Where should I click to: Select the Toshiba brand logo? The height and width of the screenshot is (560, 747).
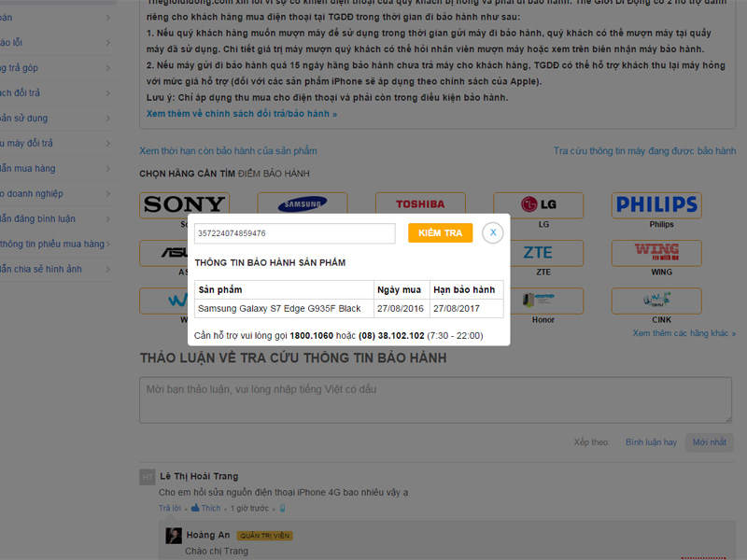[x=420, y=203]
